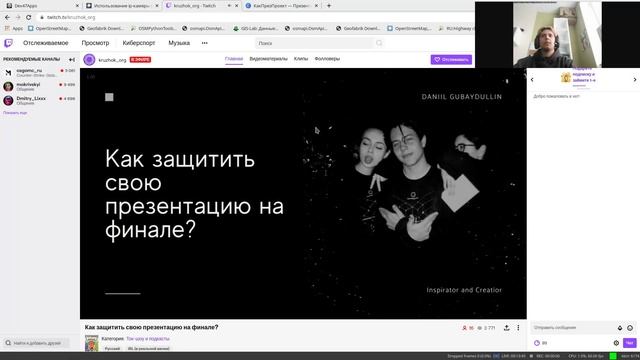Close the kruzhok_org Twitch browser tab
This screenshot has height=360, width=640.
(x=236, y=6)
